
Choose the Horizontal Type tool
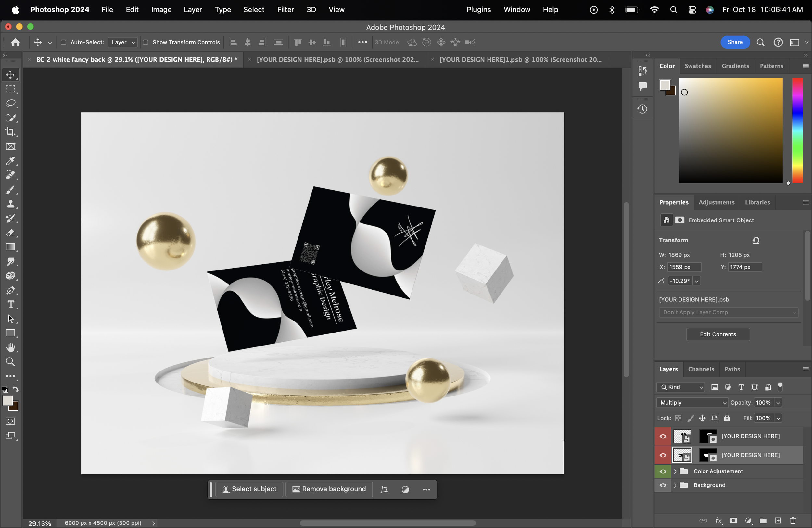pos(11,305)
